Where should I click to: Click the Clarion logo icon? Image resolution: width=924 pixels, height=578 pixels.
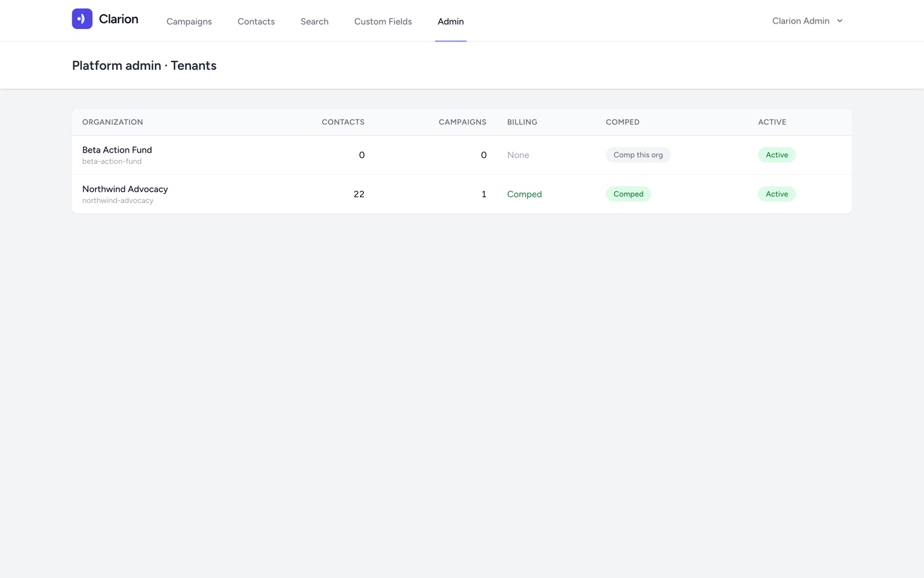coord(82,18)
